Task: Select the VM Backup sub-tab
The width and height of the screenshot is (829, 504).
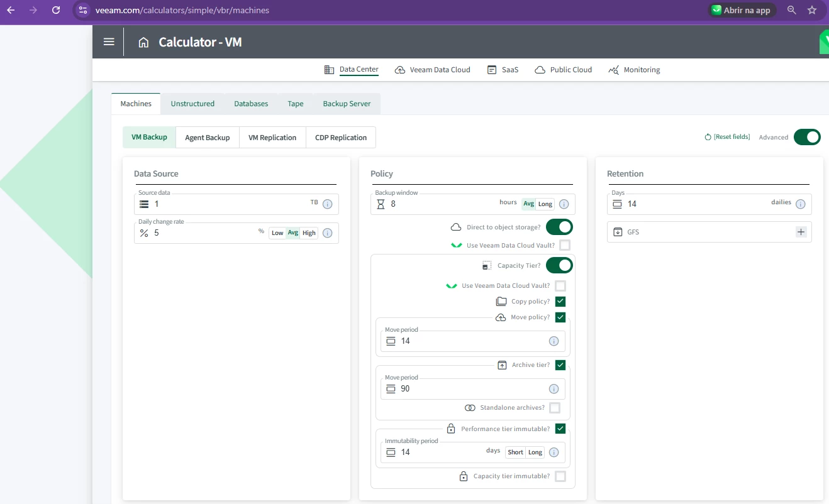Action: click(149, 137)
